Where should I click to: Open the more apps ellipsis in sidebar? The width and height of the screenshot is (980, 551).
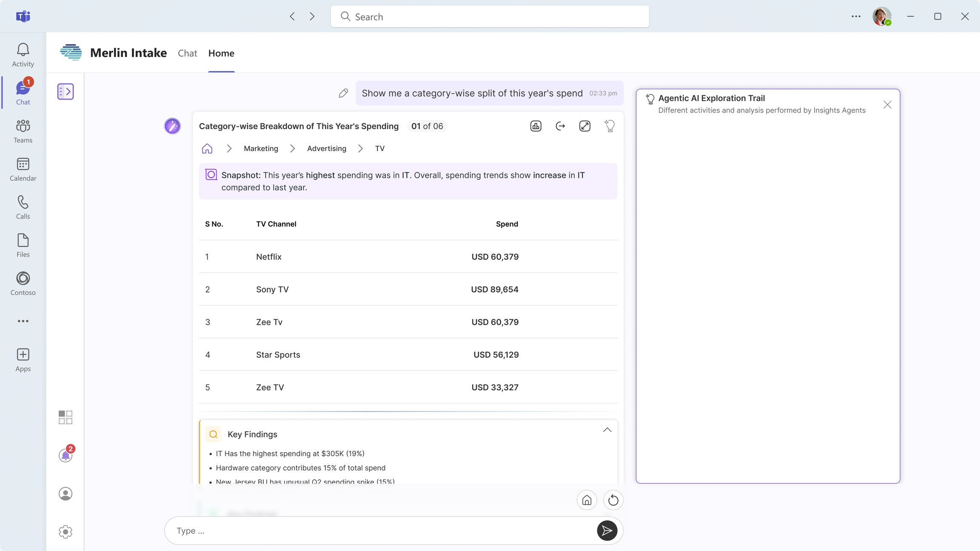point(23,321)
